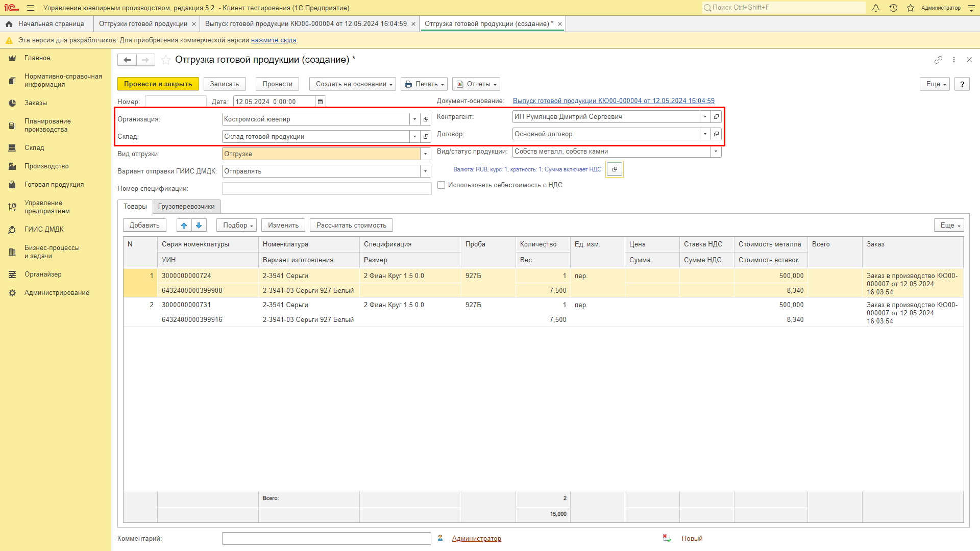The image size is (980, 551).
Task: Open the document-basis Выпуск готовой продукции link
Action: click(x=614, y=101)
